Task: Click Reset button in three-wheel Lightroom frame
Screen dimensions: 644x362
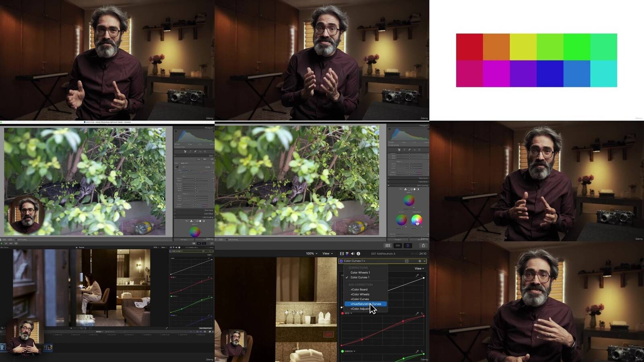Action: pyautogui.click(x=419, y=240)
